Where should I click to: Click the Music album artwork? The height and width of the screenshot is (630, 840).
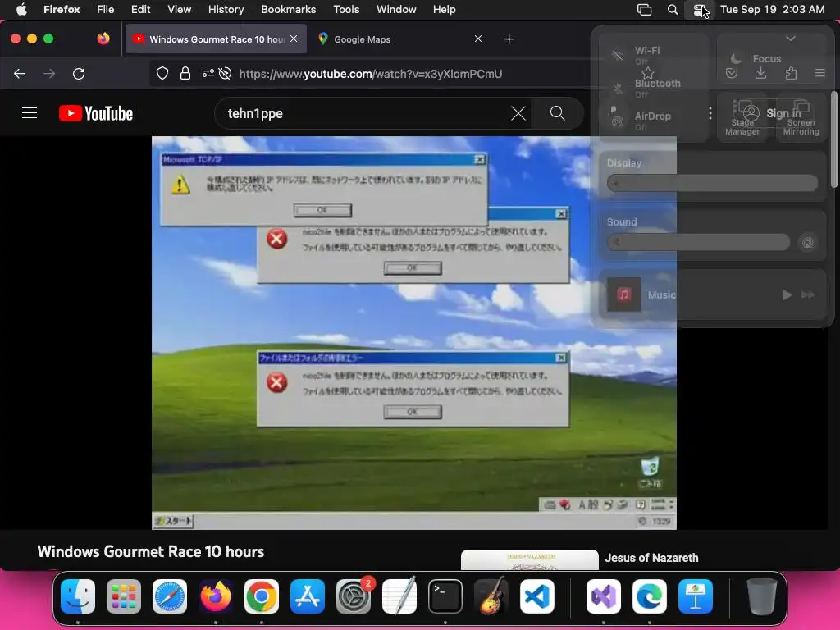pyautogui.click(x=624, y=294)
